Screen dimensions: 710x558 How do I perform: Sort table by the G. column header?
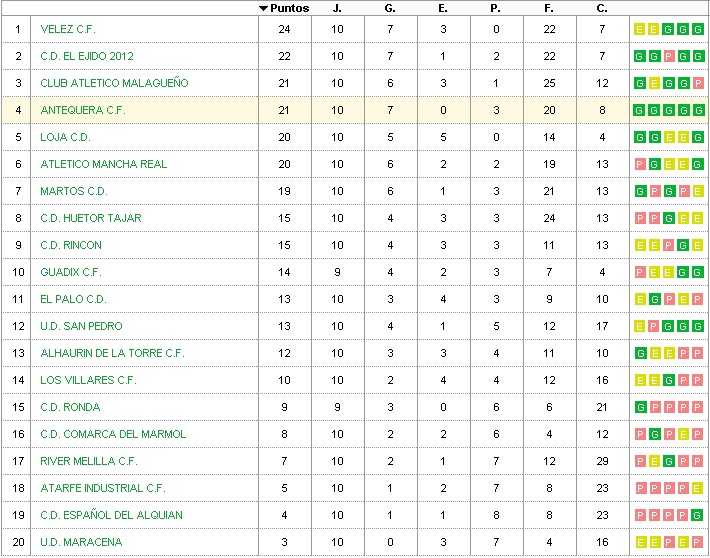pyautogui.click(x=390, y=8)
